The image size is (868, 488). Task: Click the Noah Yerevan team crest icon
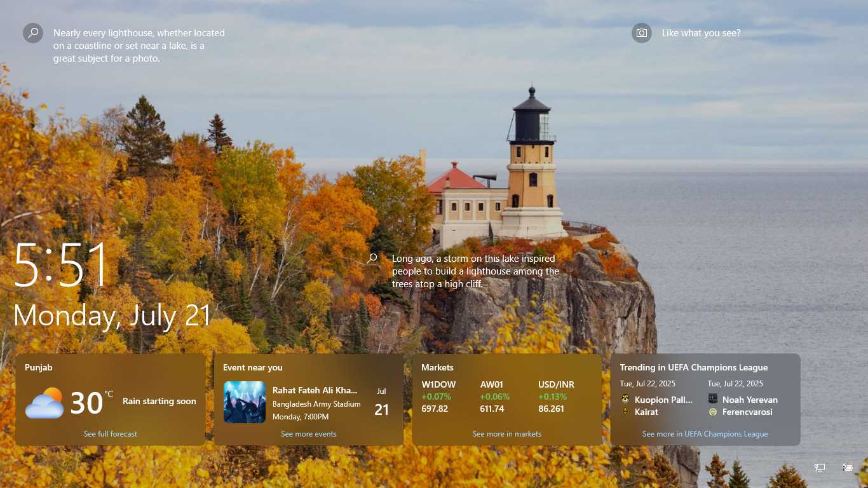click(x=713, y=399)
